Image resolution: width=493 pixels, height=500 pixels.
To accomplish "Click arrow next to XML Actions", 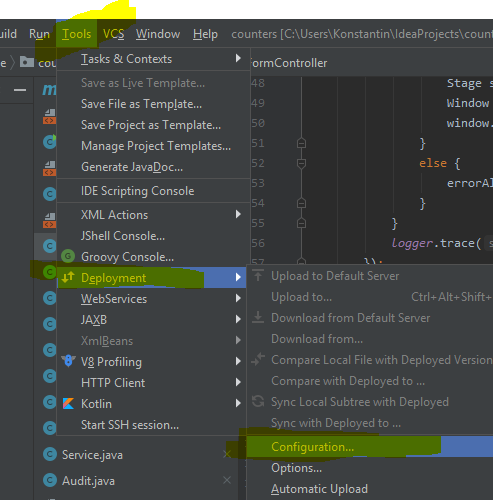I will pos(238,214).
